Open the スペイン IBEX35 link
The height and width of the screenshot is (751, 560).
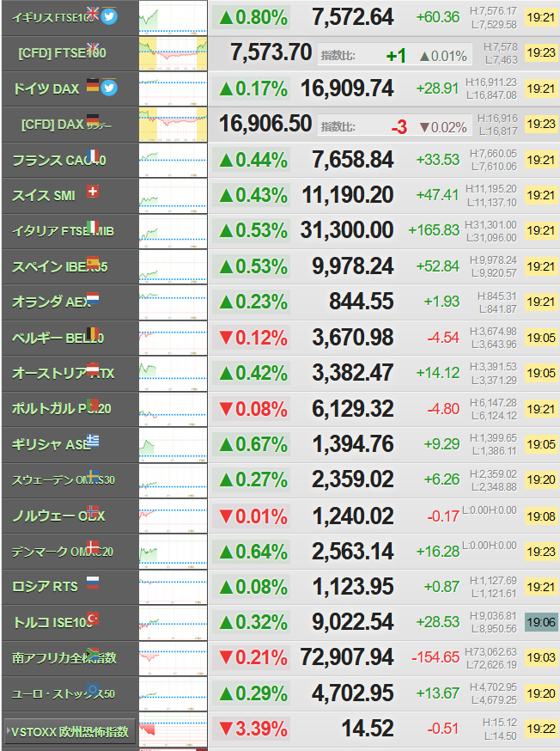[x=60, y=266]
